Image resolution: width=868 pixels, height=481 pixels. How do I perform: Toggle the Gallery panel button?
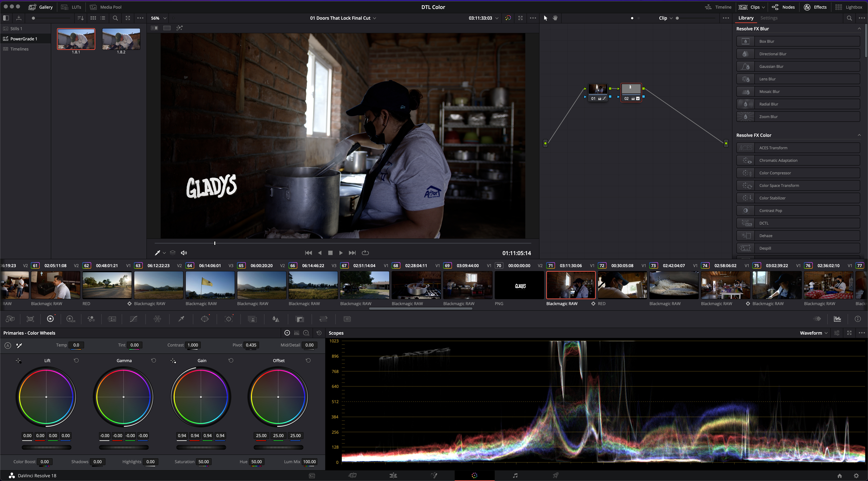point(41,7)
